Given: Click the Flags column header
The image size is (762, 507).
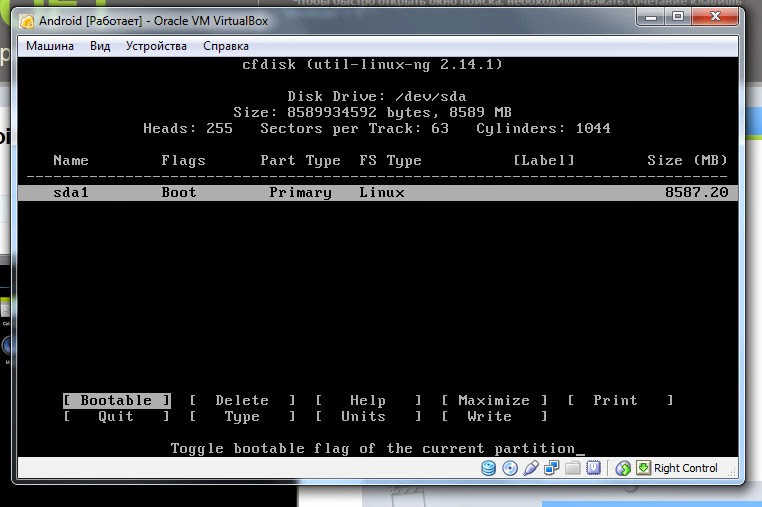Looking at the screenshot, I should click(x=183, y=161).
